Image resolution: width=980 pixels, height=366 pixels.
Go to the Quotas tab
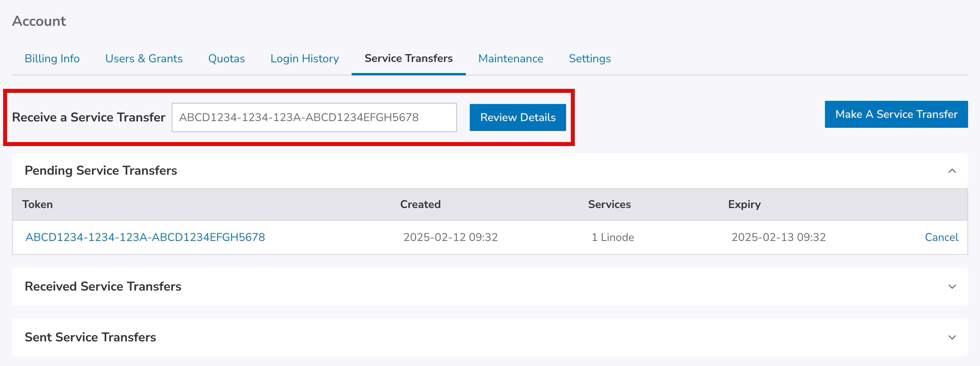[226, 59]
